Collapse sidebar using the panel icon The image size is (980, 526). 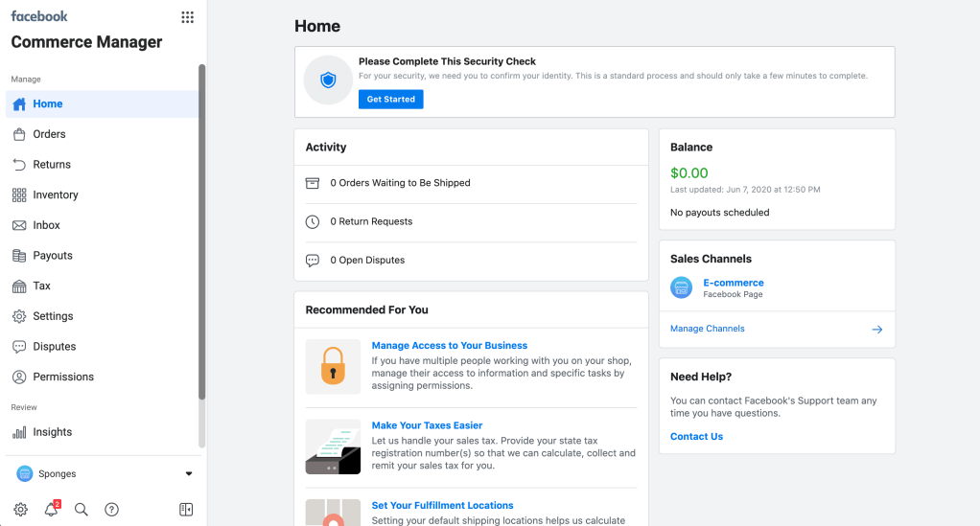[x=186, y=510]
